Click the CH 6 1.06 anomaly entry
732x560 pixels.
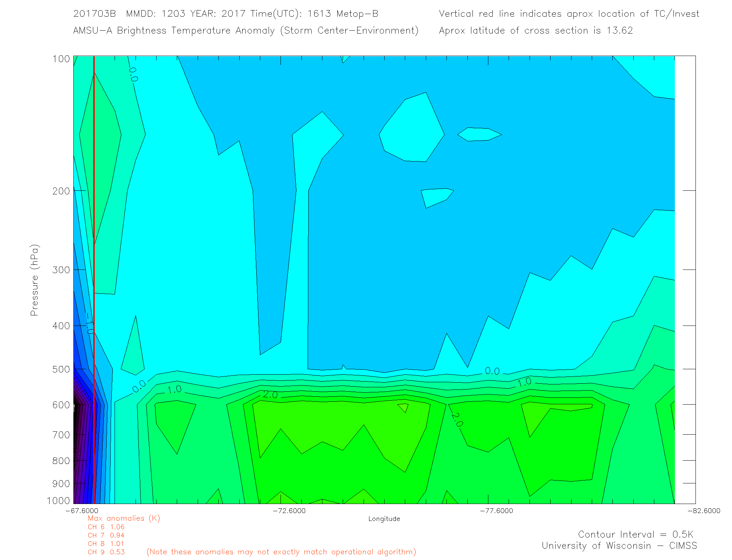(x=106, y=527)
